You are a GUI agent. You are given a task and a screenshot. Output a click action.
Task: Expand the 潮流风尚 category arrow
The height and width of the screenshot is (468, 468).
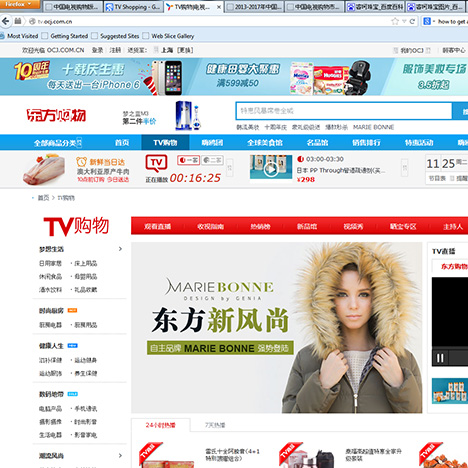(120, 455)
